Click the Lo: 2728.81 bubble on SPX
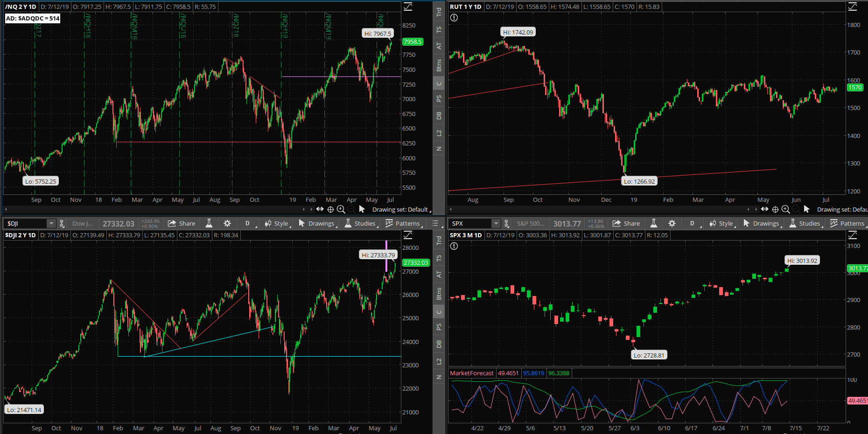868x434 pixels. pos(649,355)
